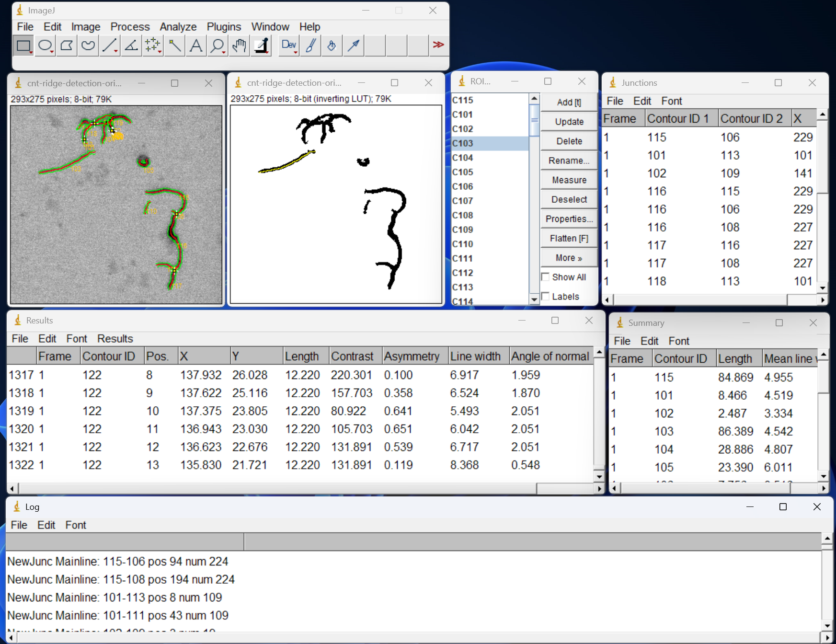The height and width of the screenshot is (644, 836).
Task: Click Add [t] in ROI Manager
Action: tap(569, 103)
